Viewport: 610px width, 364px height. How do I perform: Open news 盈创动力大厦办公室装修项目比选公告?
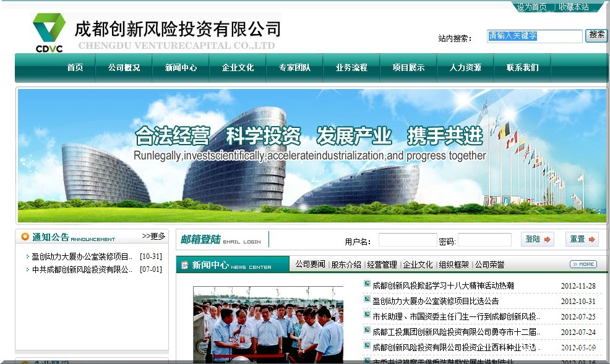(x=436, y=301)
